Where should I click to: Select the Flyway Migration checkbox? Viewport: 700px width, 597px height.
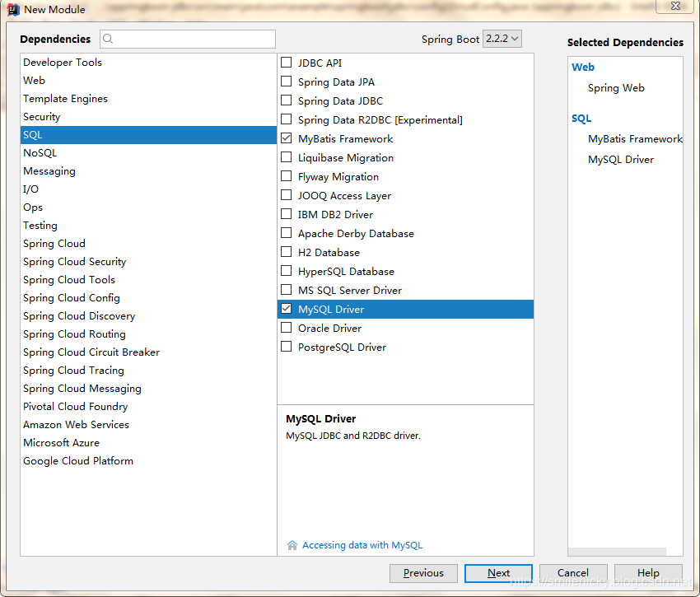pos(286,176)
